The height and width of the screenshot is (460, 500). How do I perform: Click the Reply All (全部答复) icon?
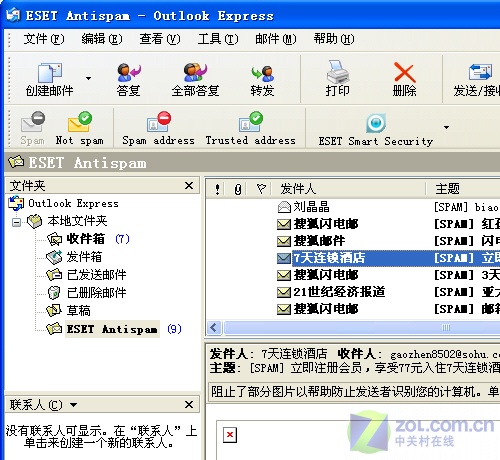(x=195, y=72)
